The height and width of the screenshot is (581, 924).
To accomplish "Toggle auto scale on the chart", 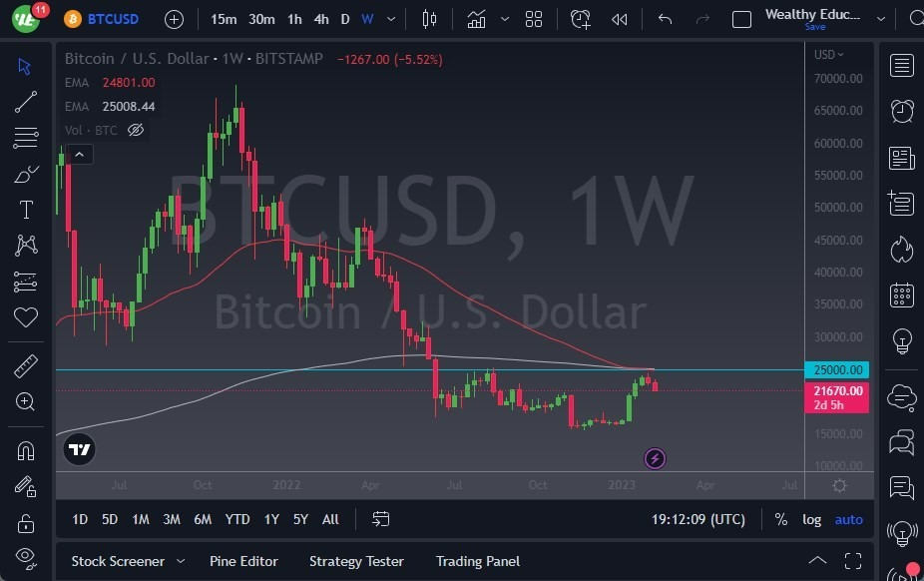I will (x=847, y=519).
